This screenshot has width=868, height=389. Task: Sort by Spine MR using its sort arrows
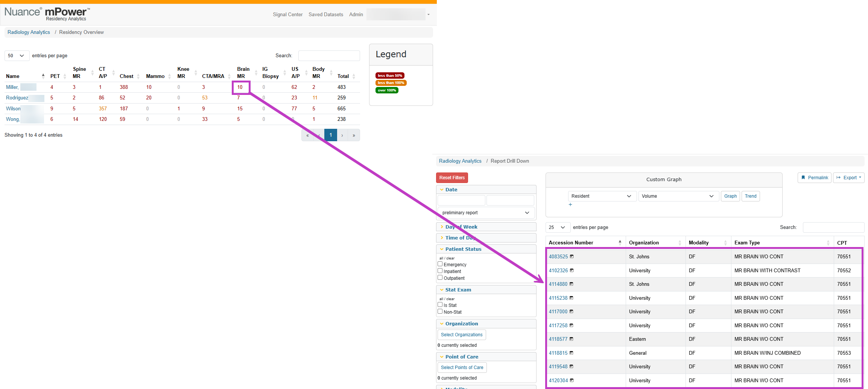pyautogui.click(x=92, y=73)
